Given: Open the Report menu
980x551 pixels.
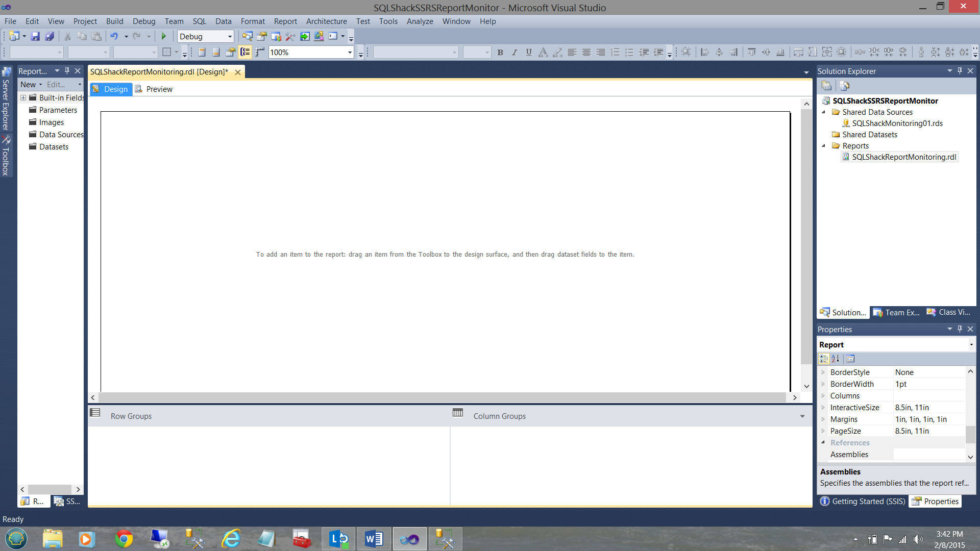Looking at the screenshot, I should pyautogui.click(x=285, y=21).
